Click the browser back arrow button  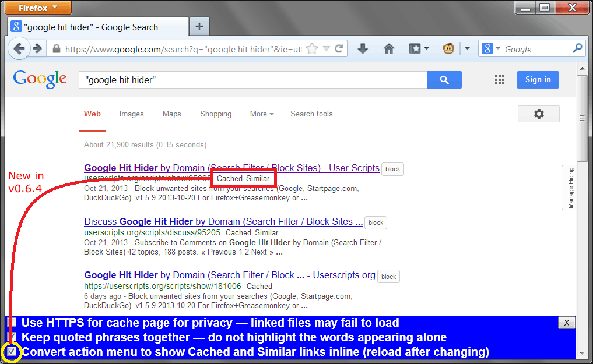click(x=19, y=49)
